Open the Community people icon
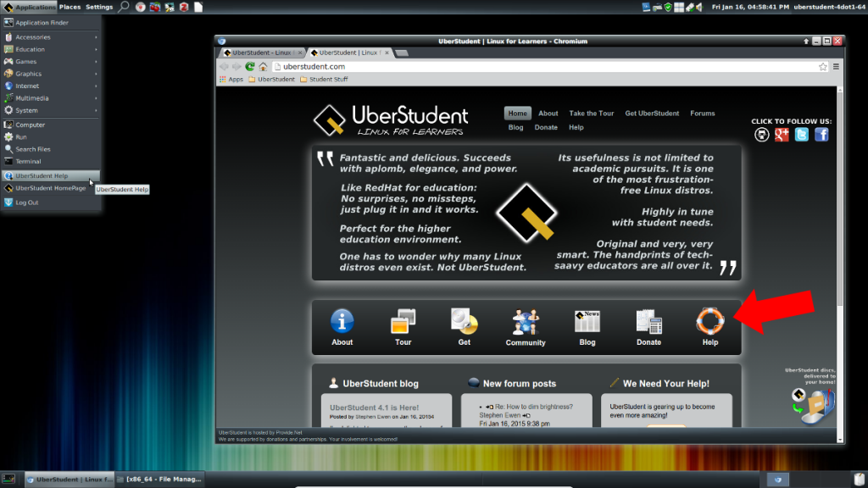The width and height of the screenshot is (868, 488). pos(526,322)
